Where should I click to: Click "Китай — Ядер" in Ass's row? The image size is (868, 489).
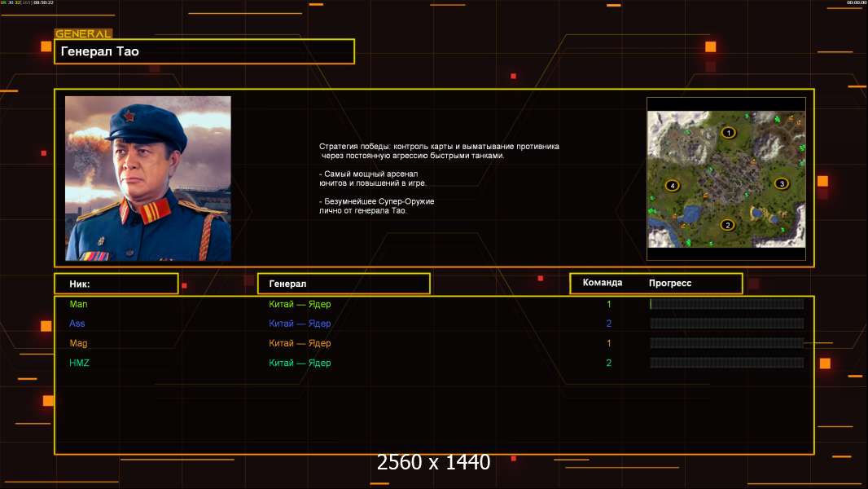pos(300,324)
